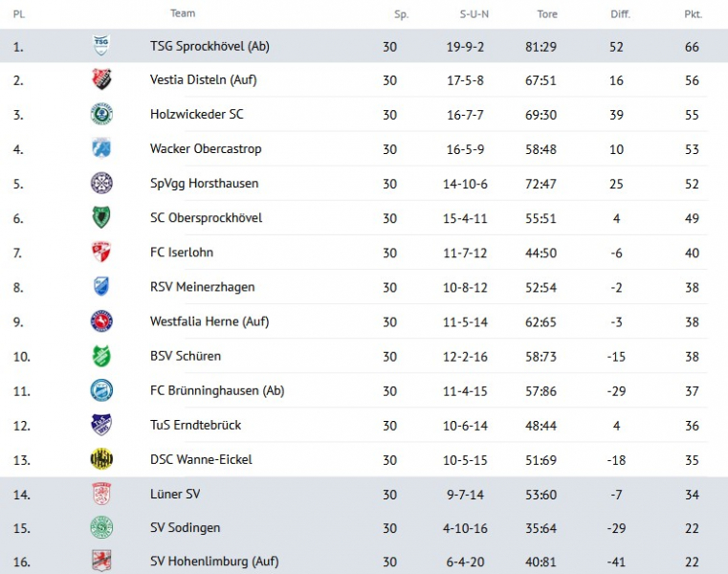728x574 pixels.
Task: Sort table by Tore column header
Action: coord(547,14)
